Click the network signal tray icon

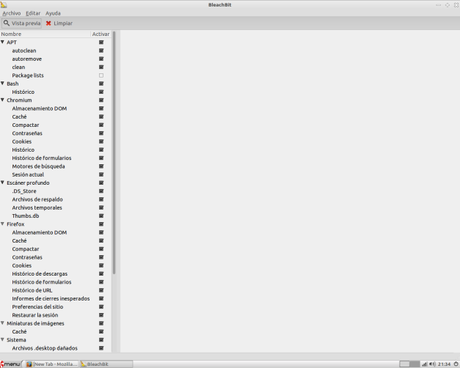coord(425,364)
